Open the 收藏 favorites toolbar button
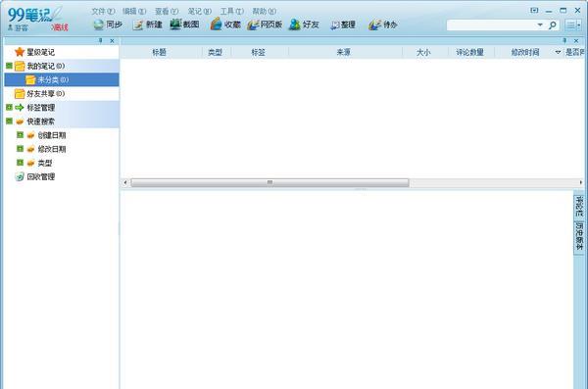 (x=225, y=24)
